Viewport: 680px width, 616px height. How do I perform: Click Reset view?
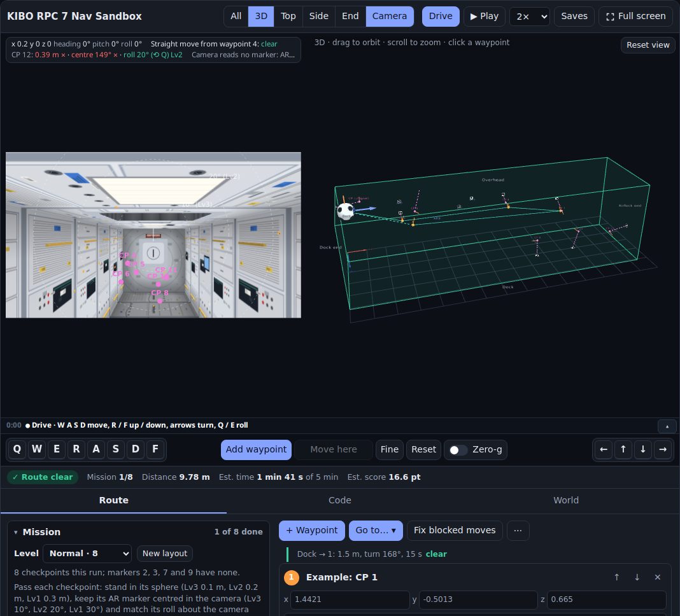(x=648, y=45)
